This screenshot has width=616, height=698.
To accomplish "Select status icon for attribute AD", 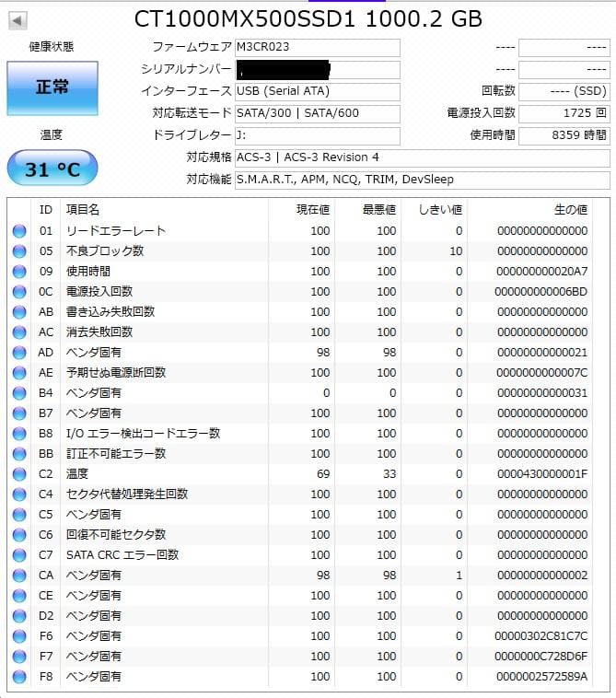I will [19, 353].
